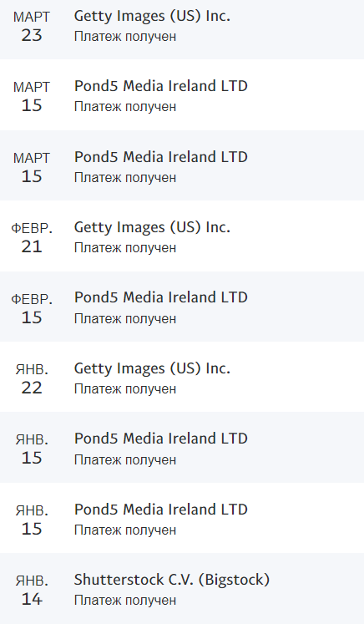Open the first Pond5 Media payment dated March 15
Image resolution: width=364 pixels, height=624 pixels.
tap(182, 95)
